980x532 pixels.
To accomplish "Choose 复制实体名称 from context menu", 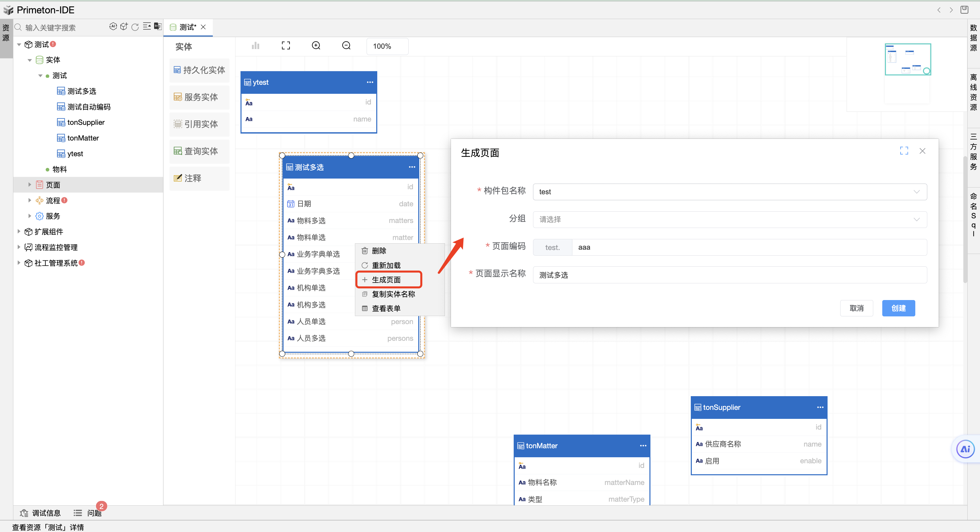I will (393, 294).
